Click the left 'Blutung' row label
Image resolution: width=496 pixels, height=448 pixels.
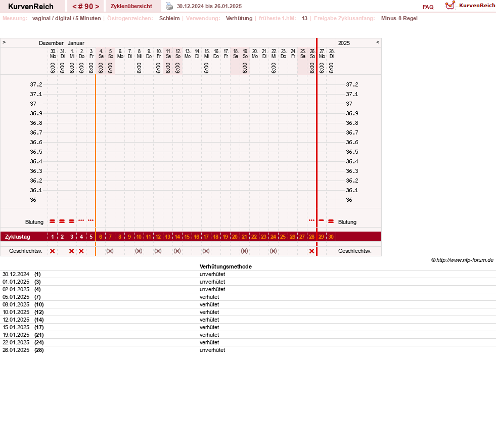(x=34, y=222)
